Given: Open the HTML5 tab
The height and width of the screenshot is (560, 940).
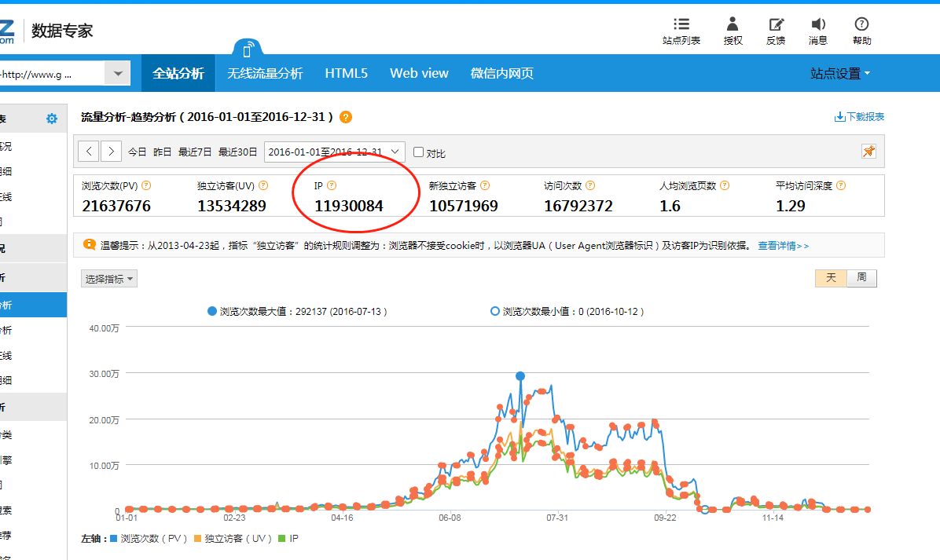Looking at the screenshot, I should pos(346,74).
